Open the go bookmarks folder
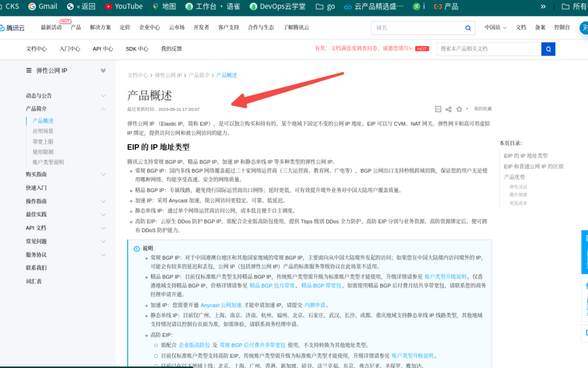 (x=325, y=6)
